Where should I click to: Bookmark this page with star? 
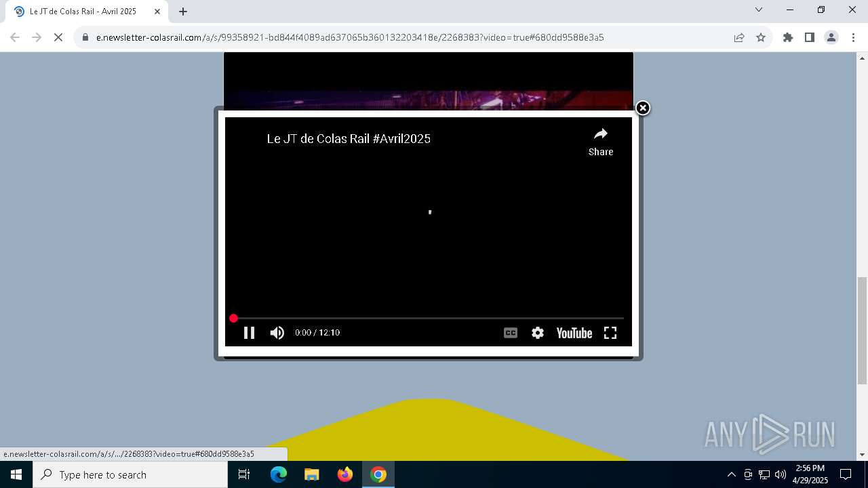pos(761,37)
